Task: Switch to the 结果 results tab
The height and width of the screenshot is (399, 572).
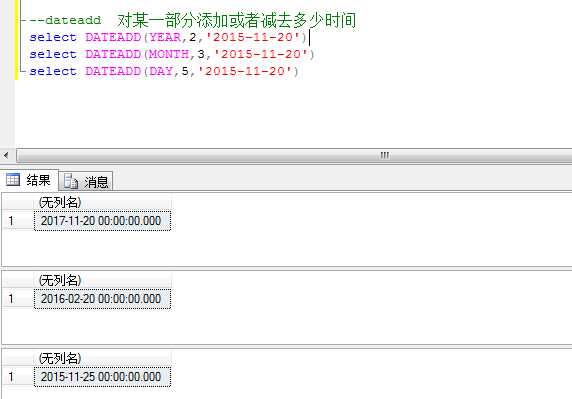Action: [29, 180]
